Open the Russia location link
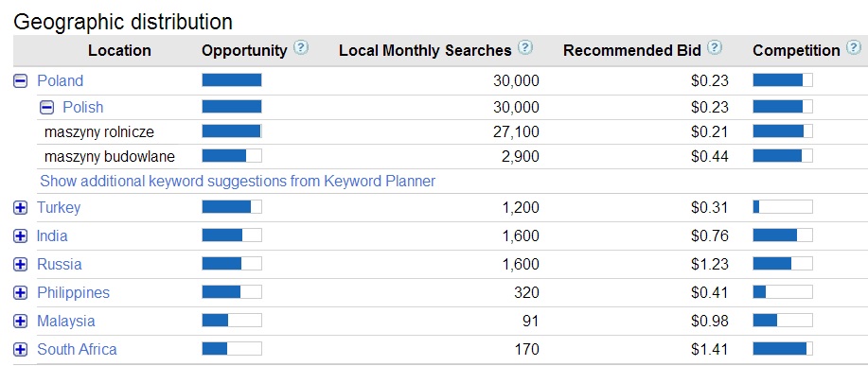 [x=60, y=264]
